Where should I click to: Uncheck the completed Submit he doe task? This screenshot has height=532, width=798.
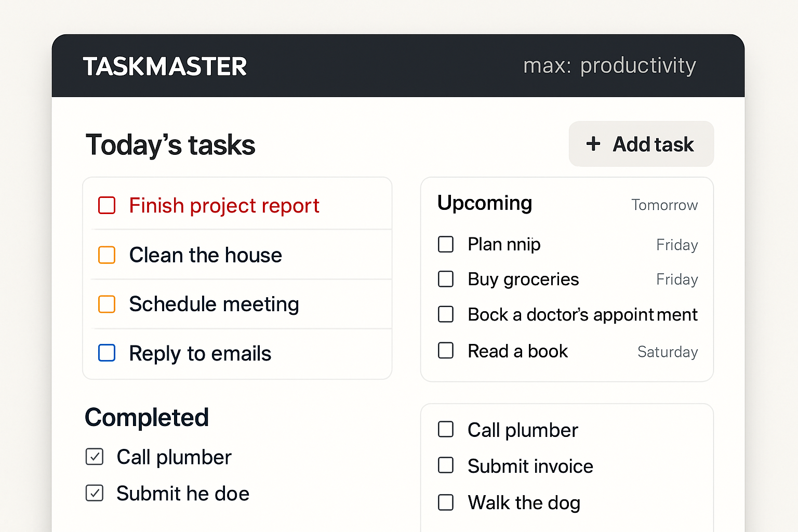pyautogui.click(x=95, y=493)
